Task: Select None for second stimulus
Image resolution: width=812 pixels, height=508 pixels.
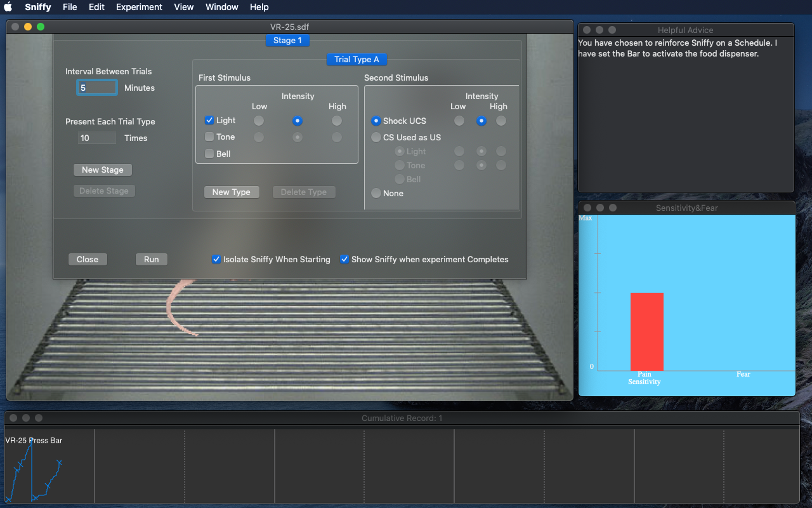Action: click(376, 193)
